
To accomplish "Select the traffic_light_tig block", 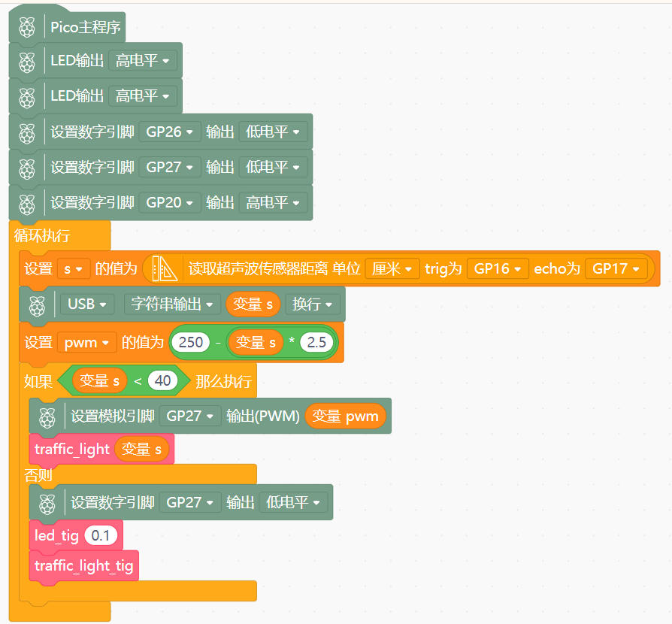I will click(x=84, y=565).
